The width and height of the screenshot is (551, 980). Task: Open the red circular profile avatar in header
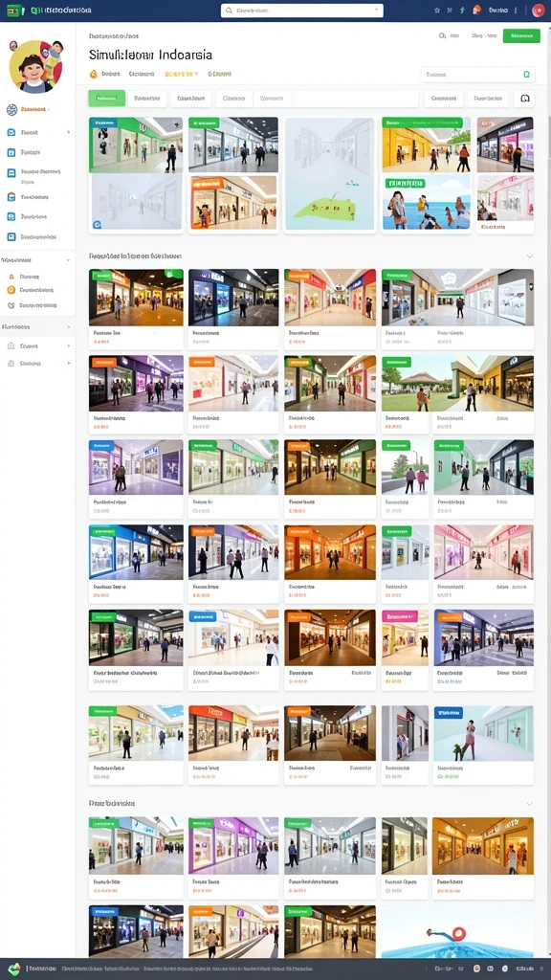pos(538,10)
